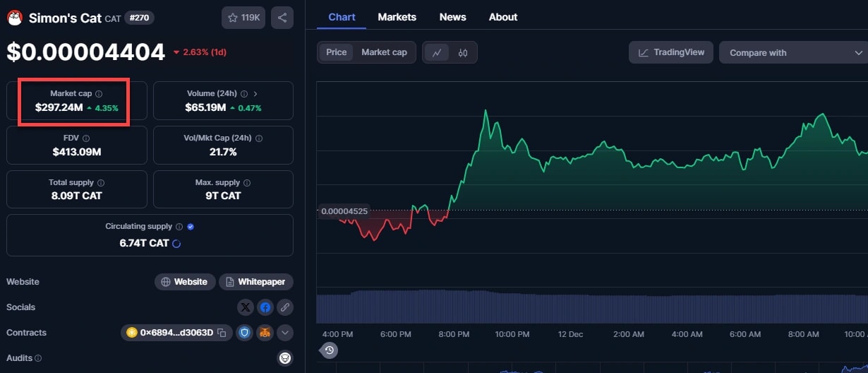
Task: Switch to the Markets tab
Action: [397, 17]
